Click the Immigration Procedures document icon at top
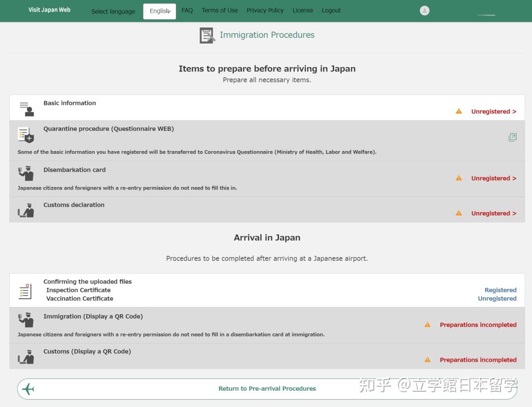This screenshot has width=532, height=407. click(x=207, y=34)
